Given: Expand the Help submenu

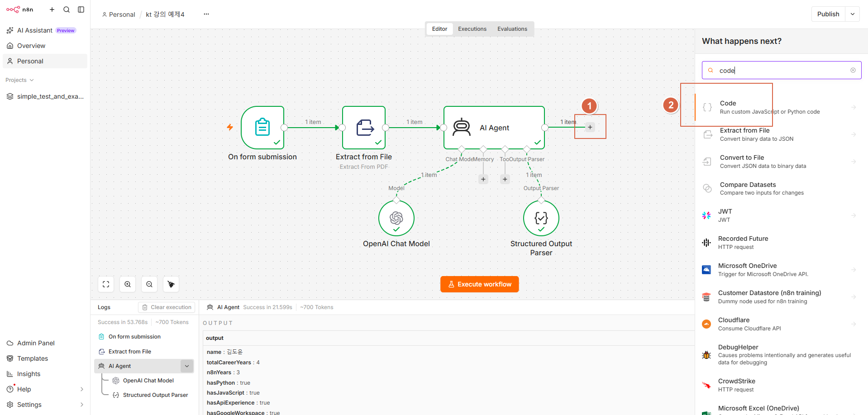Looking at the screenshot, I should point(82,389).
